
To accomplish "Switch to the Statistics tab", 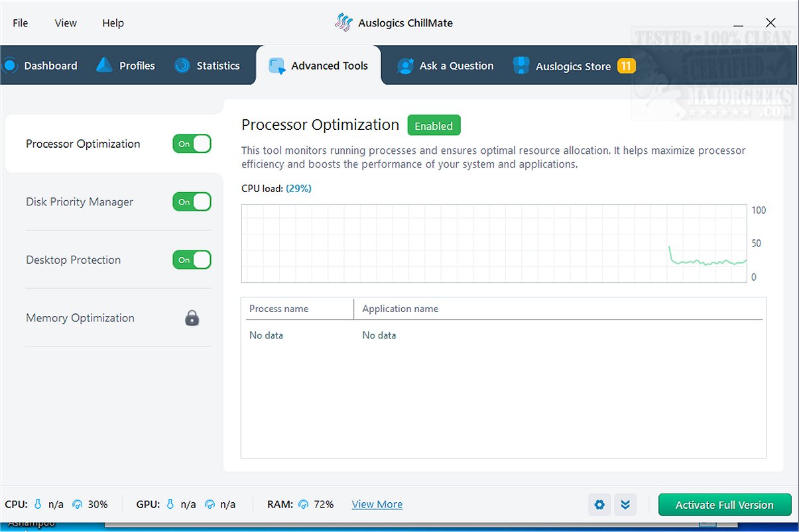I will pyautogui.click(x=207, y=66).
